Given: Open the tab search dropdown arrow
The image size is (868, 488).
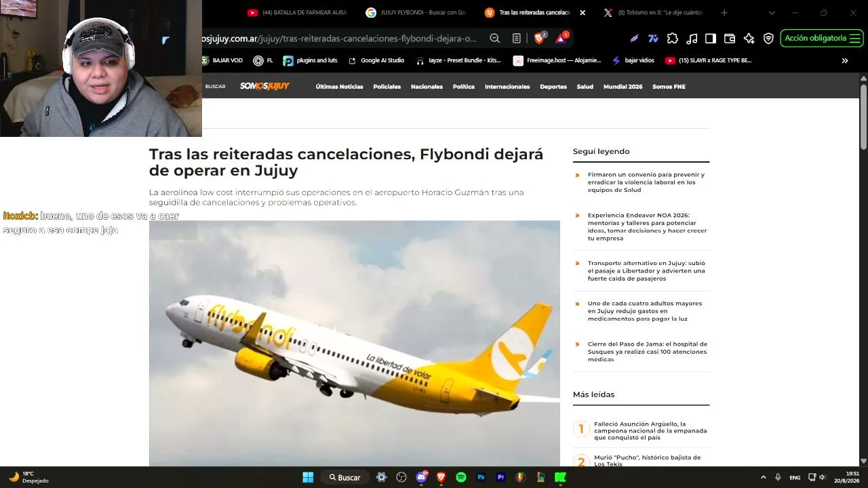Looking at the screenshot, I should point(772,13).
